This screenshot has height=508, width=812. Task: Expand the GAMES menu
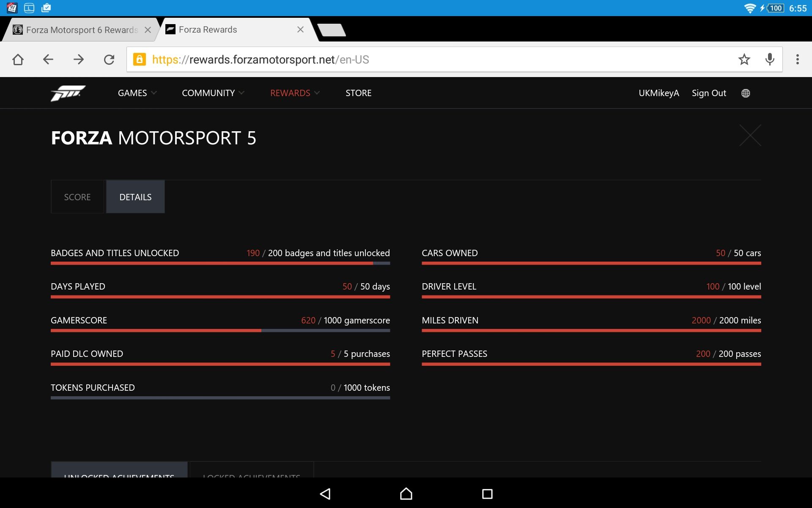click(x=137, y=93)
